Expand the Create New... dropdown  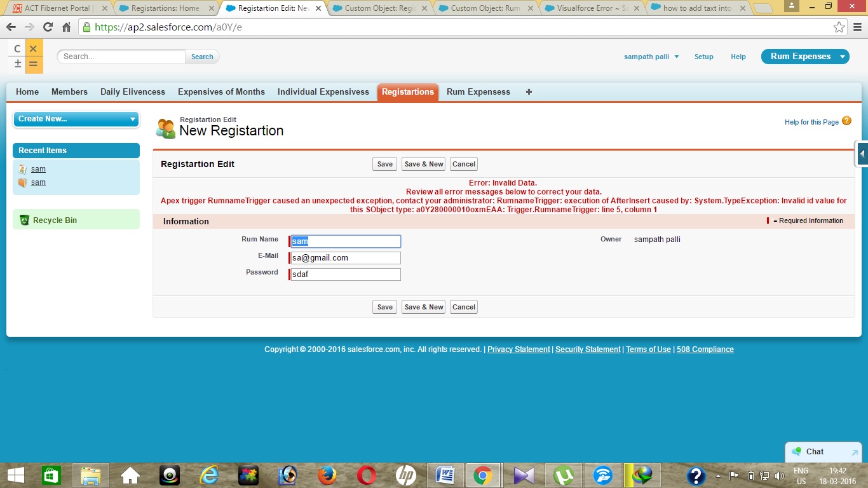click(76, 119)
